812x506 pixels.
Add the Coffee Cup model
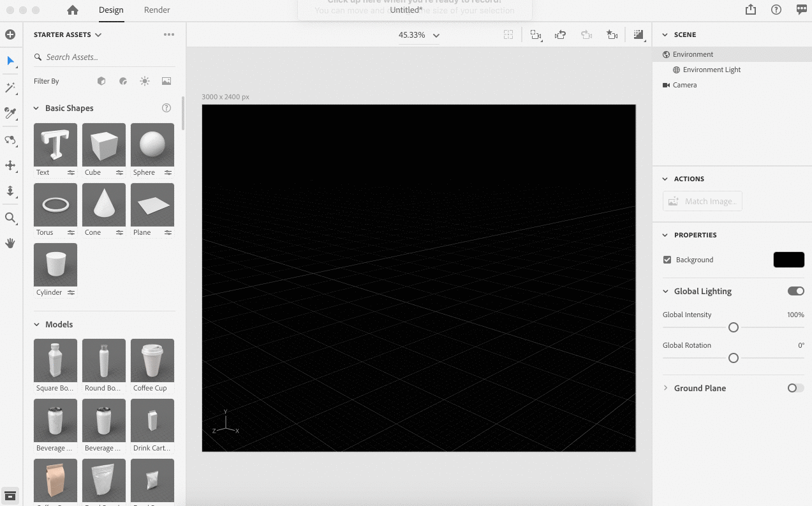(x=152, y=361)
